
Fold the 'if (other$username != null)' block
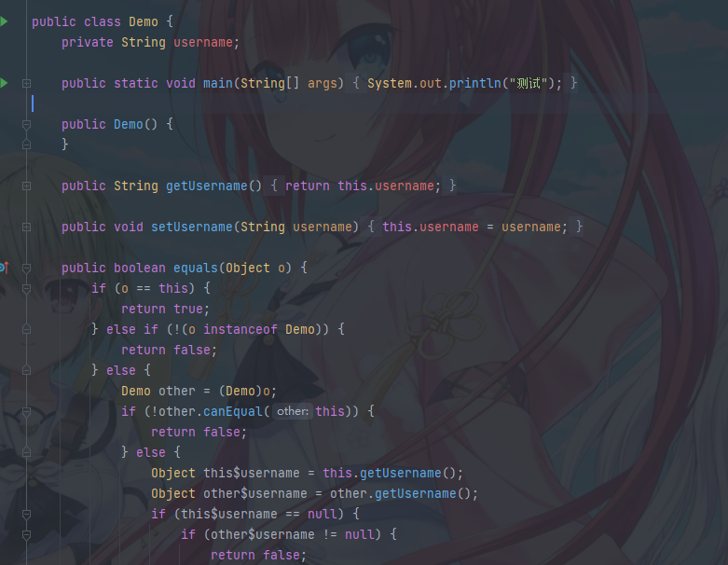(26, 535)
